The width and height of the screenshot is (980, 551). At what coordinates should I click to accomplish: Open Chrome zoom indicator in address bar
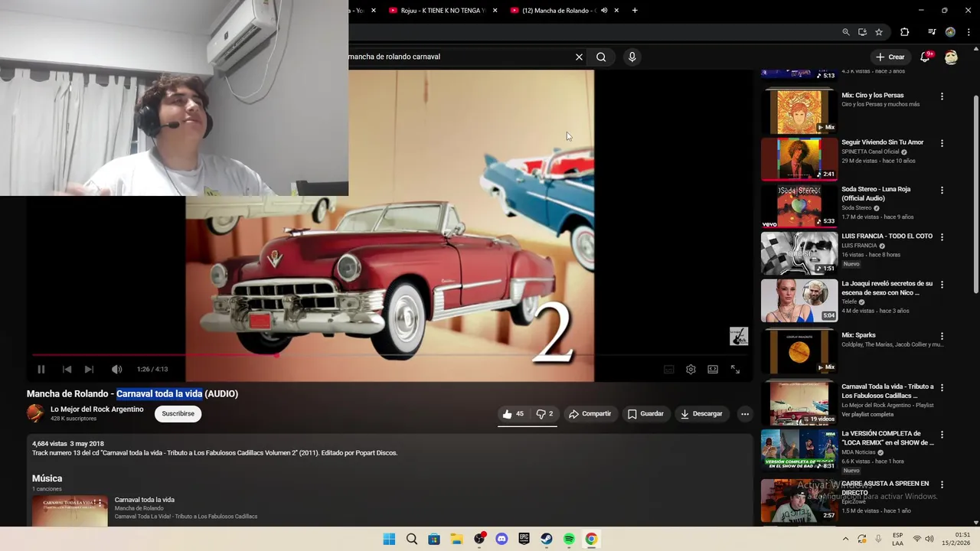click(846, 32)
